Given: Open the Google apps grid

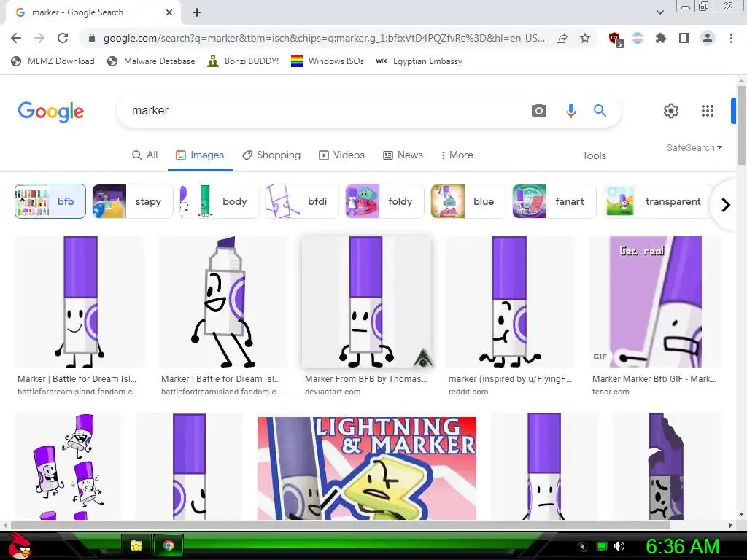Looking at the screenshot, I should click(x=708, y=111).
